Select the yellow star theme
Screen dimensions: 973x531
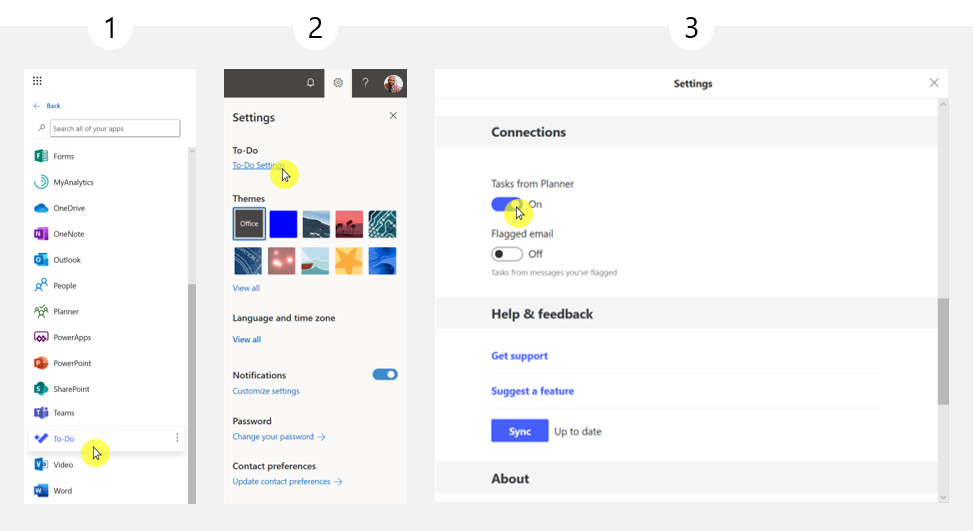tap(349, 261)
